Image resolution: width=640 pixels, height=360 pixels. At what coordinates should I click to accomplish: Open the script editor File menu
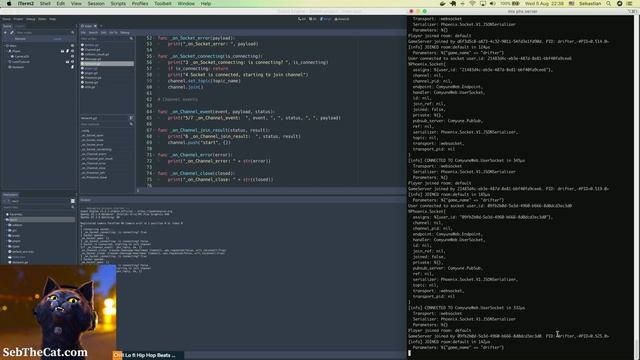pyautogui.click(x=83, y=33)
